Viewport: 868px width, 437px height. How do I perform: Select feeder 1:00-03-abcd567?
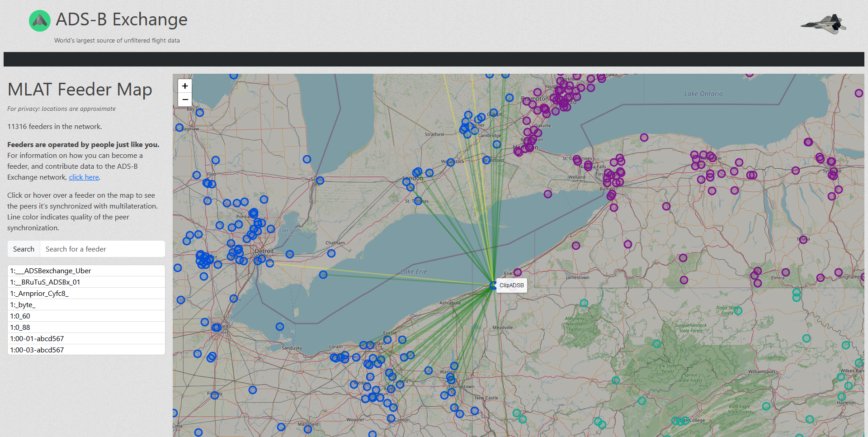coord(86,350)
